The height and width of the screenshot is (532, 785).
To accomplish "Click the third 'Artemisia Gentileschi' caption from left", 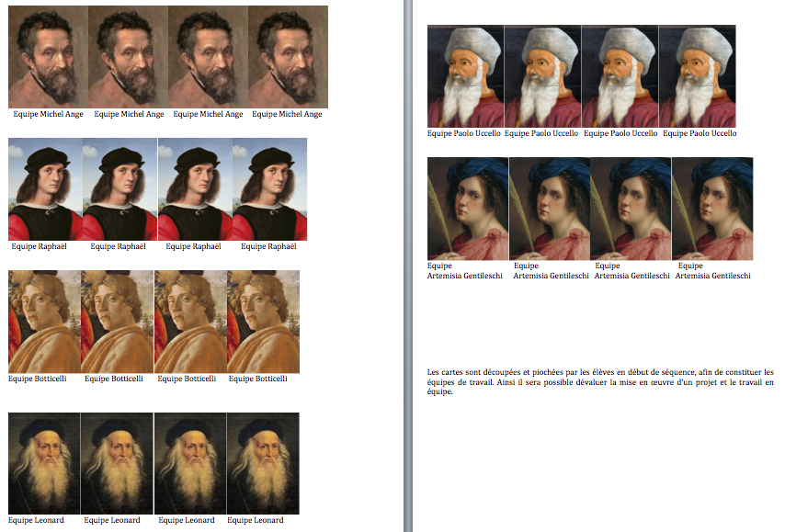I will coord(631,276).
